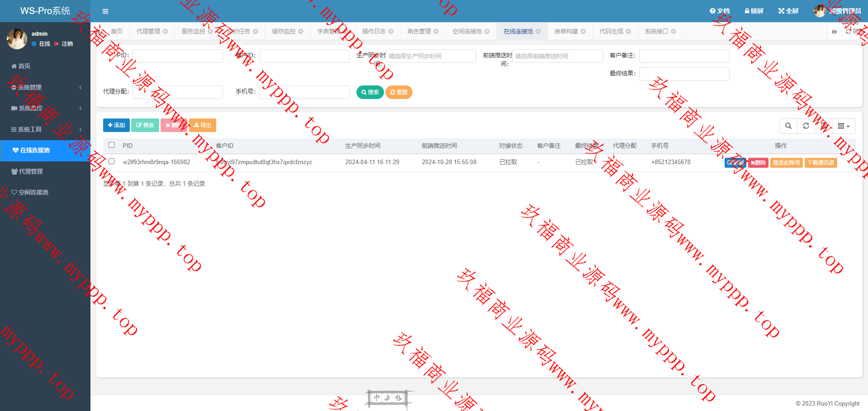This screenshot has width=868, height=411.
Task: Open the columns grid dropdown
Action: tap(843, 126)
